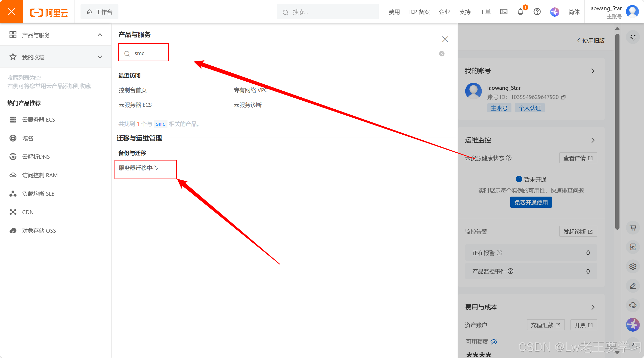Open customer service headset icon

coord(633,305)
